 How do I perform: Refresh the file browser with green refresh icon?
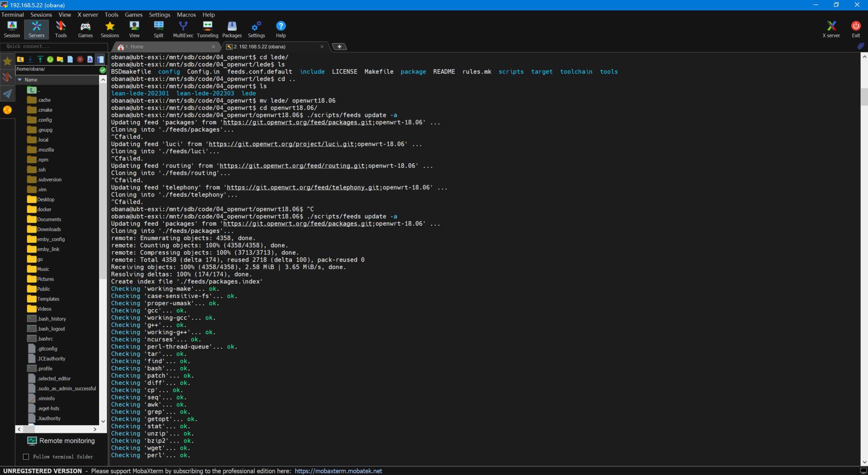[x=50, y=59]
